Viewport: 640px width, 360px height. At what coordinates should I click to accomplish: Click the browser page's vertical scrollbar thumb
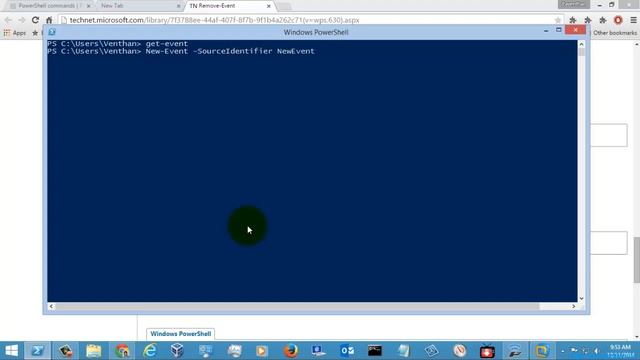636,260
